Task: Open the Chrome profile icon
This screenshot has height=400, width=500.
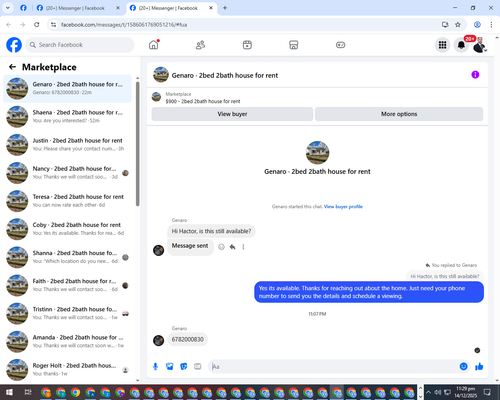Action: pos(477,25)
